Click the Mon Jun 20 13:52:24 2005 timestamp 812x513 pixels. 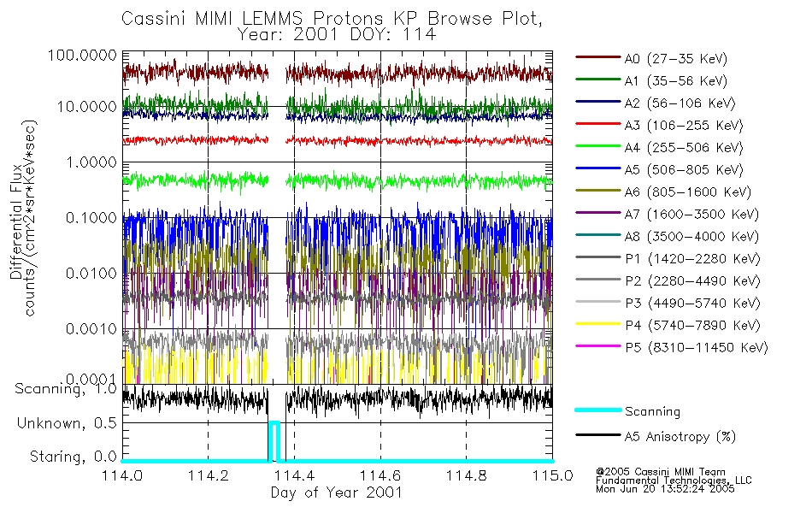(x=665, y=489)
